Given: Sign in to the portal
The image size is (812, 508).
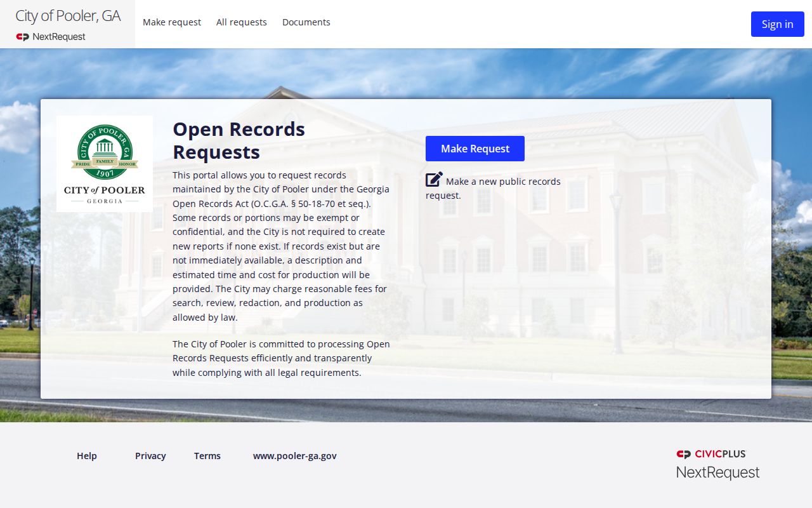Looking at the screenshot, I should (778, 24).
